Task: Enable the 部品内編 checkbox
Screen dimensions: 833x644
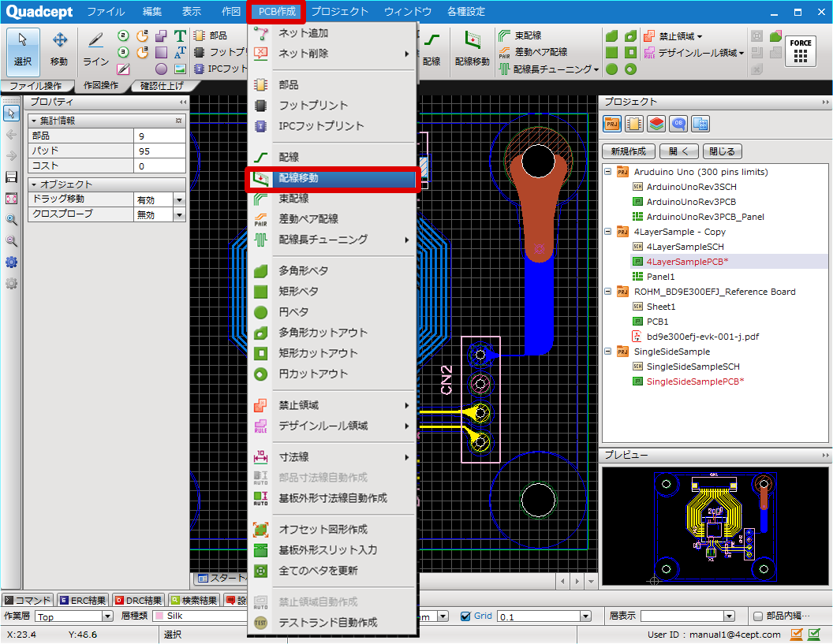Action: tap(758, 616)
